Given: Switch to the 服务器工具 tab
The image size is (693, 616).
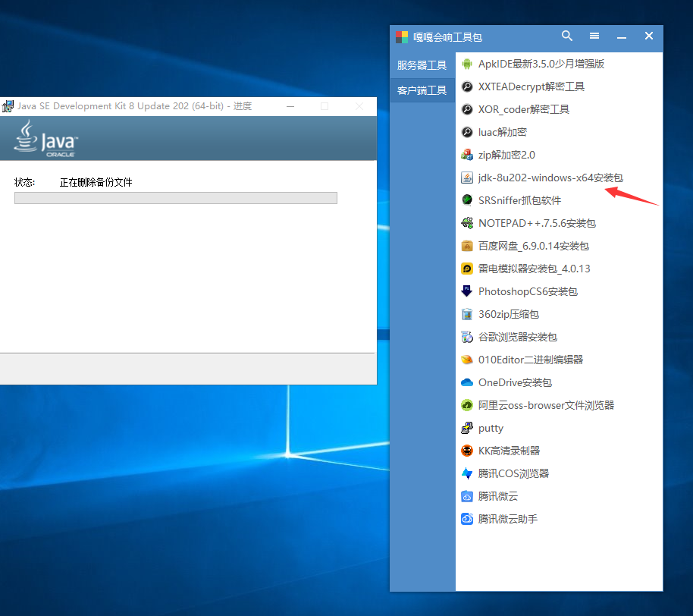Looking at the screenshot, I should coord(422,65).
